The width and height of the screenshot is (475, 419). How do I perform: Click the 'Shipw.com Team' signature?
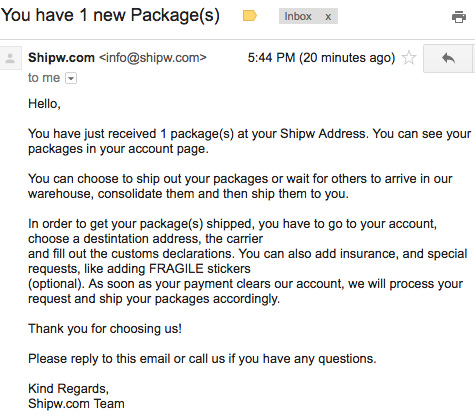(76, 404)
